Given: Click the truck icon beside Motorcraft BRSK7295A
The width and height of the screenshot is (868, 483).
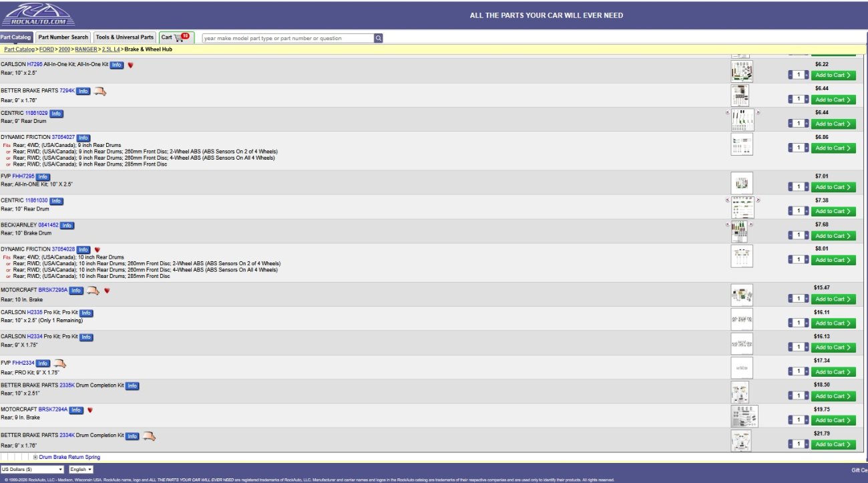Looking at the screenshot, I should pos(92,291).
